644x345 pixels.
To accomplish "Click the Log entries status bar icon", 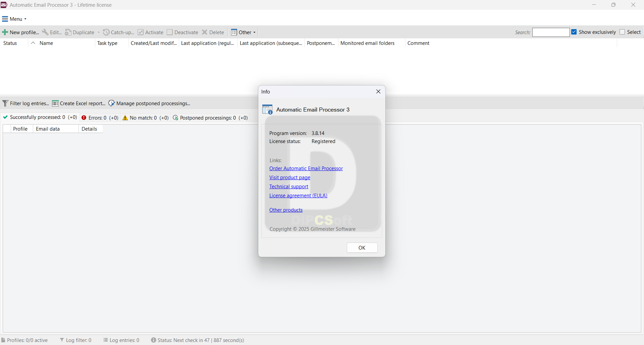I will pos(106,340).
